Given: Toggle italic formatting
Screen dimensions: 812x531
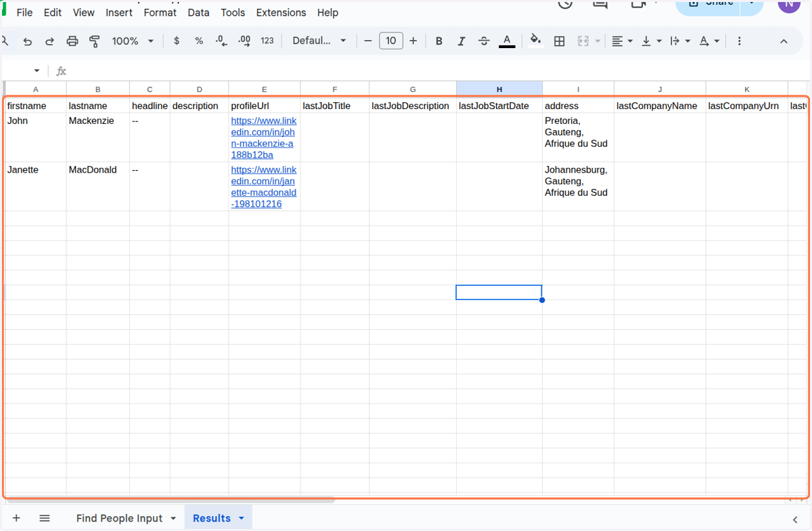Looking at the screenshot, I should (461, 41).
